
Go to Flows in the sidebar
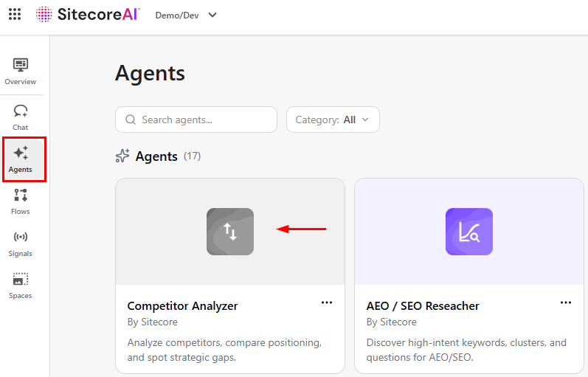[x=21, y=201]
